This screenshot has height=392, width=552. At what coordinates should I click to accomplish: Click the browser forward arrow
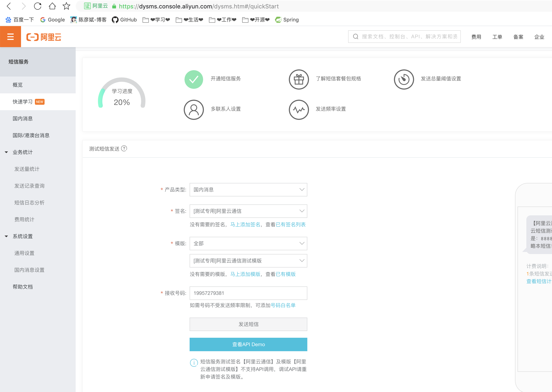click(23, 6)
